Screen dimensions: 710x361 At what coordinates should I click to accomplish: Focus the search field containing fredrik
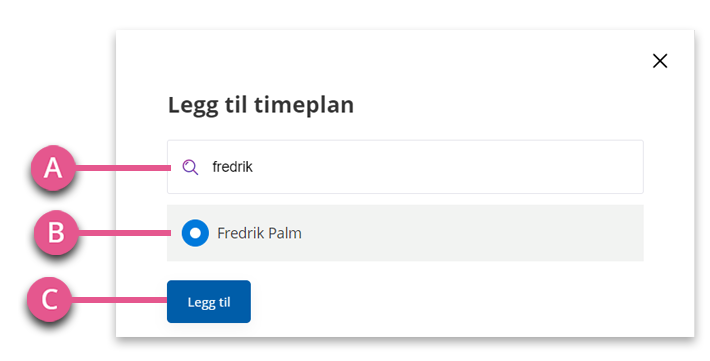tap(405, 167)
